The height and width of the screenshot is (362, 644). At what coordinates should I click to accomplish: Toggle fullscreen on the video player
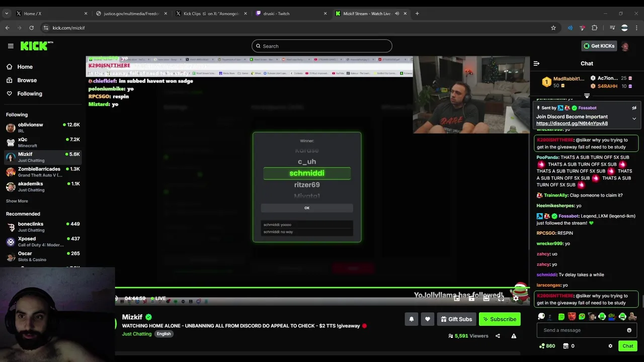click(x=501, y=299)
